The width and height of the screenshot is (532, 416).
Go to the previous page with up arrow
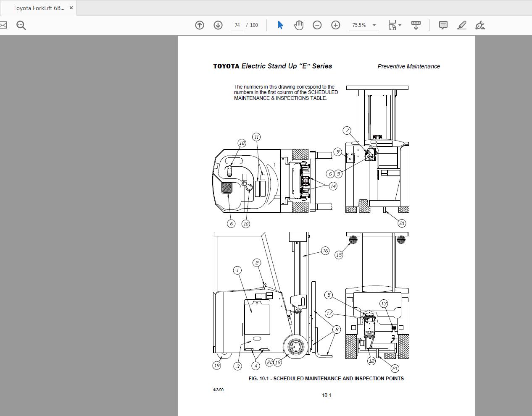click(x=200, y=25)
